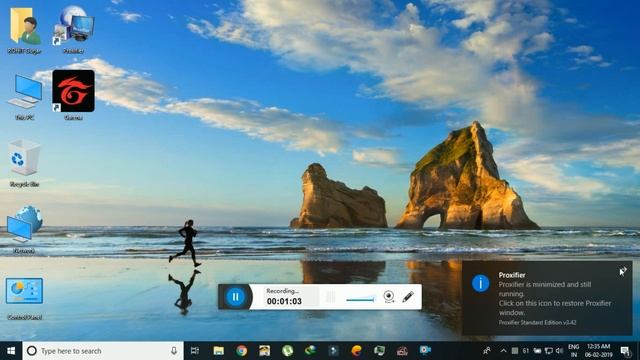
Task: Select the pencil annotation tool on recording bar
Action: [408, 296]
